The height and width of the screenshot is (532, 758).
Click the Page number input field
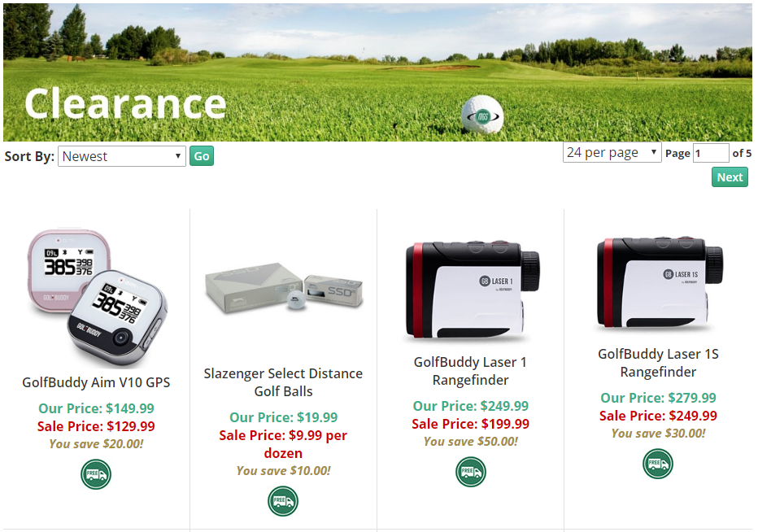point(711,153)
